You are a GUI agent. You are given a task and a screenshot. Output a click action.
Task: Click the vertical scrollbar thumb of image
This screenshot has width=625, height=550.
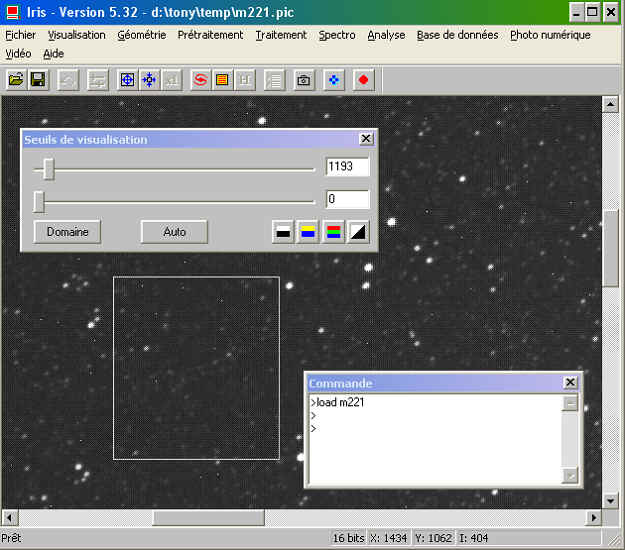coord(610,248)
